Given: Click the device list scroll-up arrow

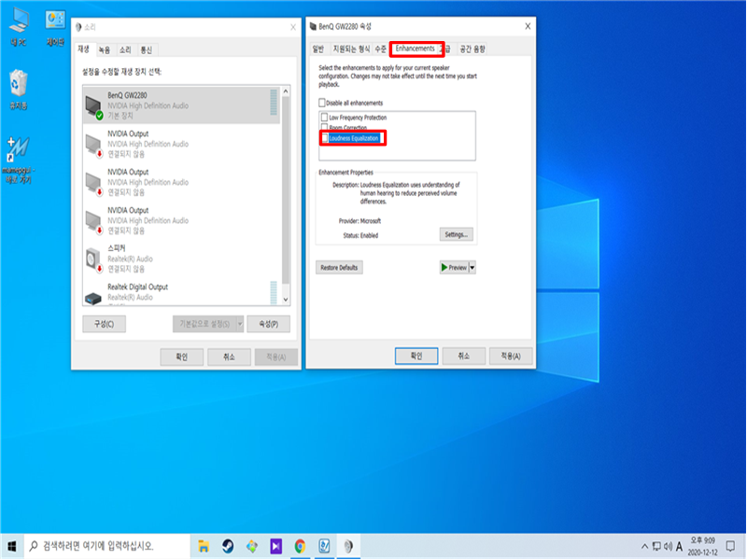Looking at the screenshot, I should pyautogui.click(x=286, y=91).
